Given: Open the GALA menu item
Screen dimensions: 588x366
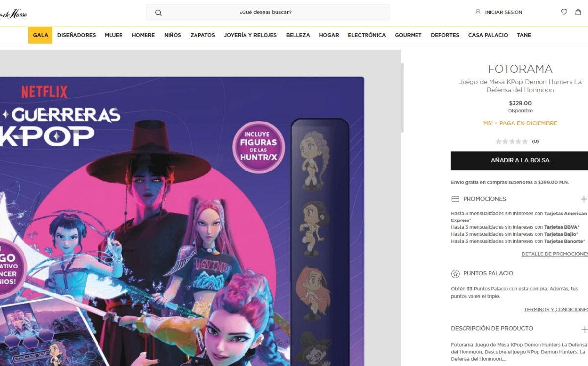Looking at the screenshot, I should coord(41,35).
